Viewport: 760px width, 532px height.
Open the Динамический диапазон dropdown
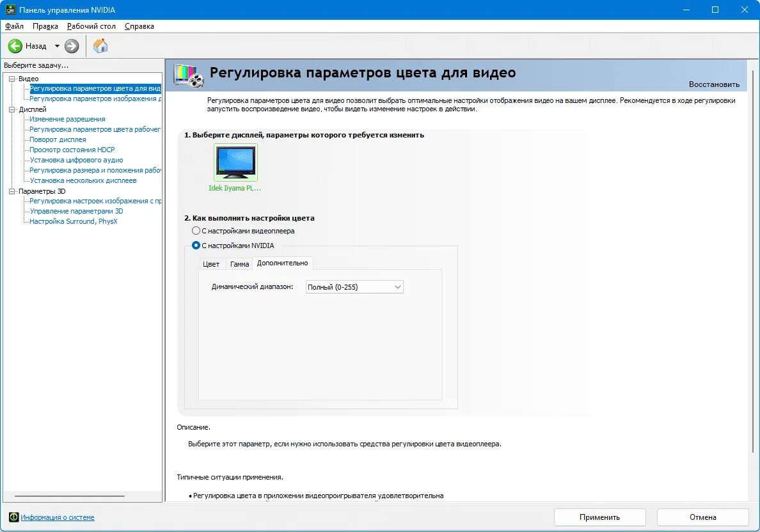(x=354, y=287)
